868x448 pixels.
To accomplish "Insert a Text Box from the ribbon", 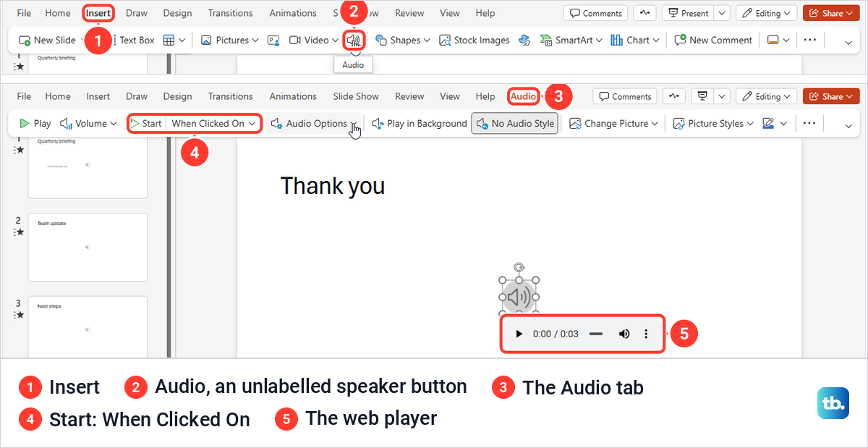I will [x=137, y=40].
